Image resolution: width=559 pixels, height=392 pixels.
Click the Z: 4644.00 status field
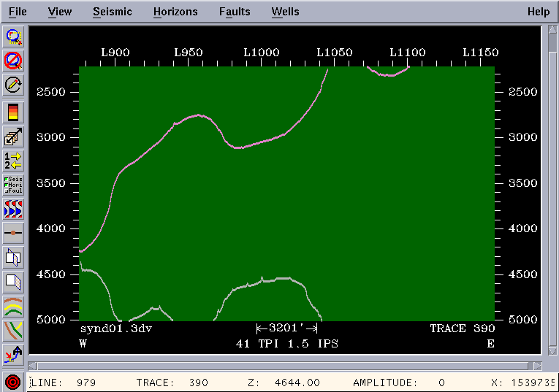click(284, 383)
